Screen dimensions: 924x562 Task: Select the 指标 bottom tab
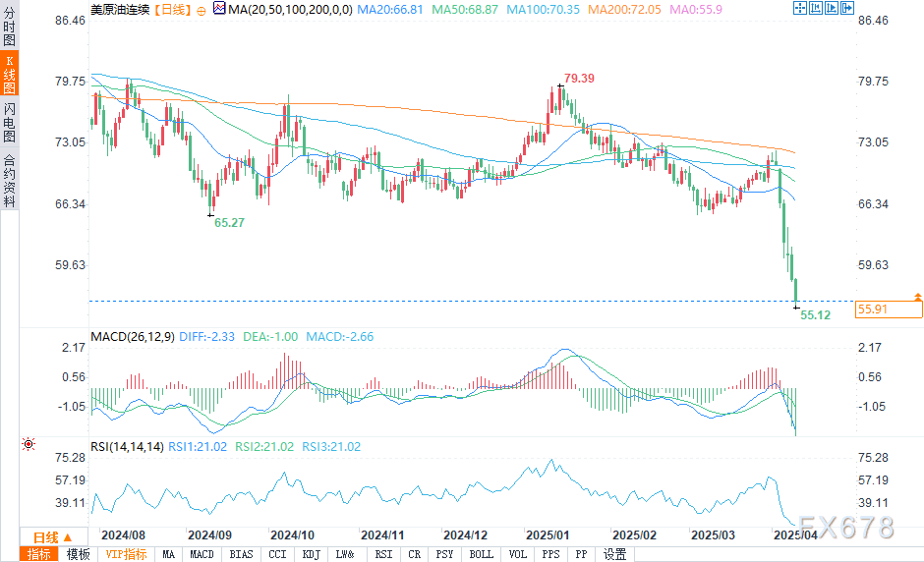click(39, 554)
